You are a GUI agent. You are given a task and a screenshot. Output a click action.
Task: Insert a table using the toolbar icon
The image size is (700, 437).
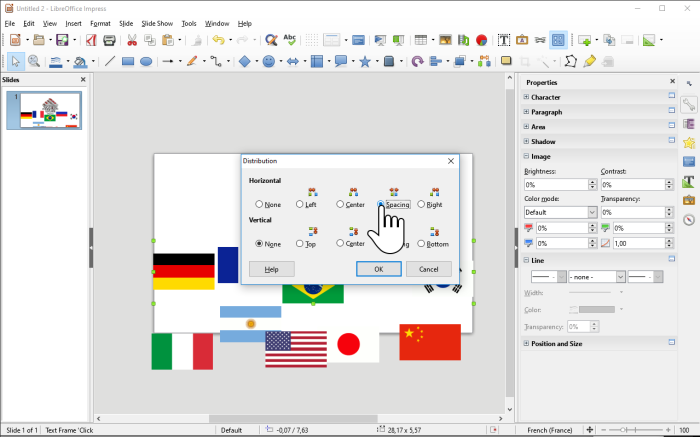pos(421,40)
